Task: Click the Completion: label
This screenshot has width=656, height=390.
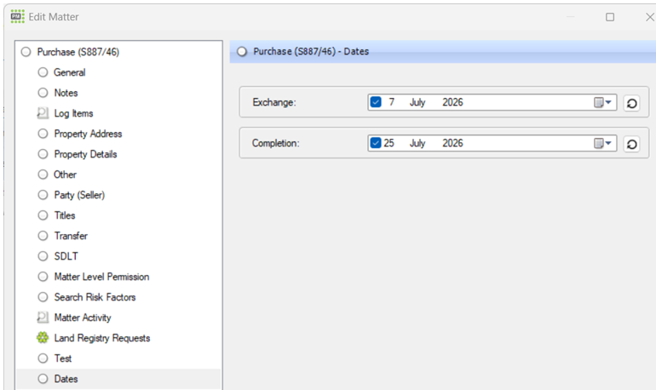Action: coord(276,143)
